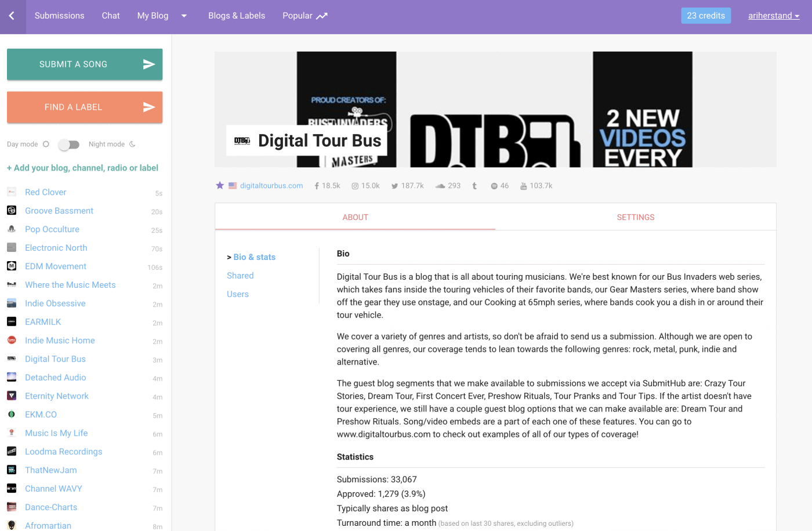
Task: Click the DTB logo beside the Digital Tour Bus title
Action: pos(242,140)
